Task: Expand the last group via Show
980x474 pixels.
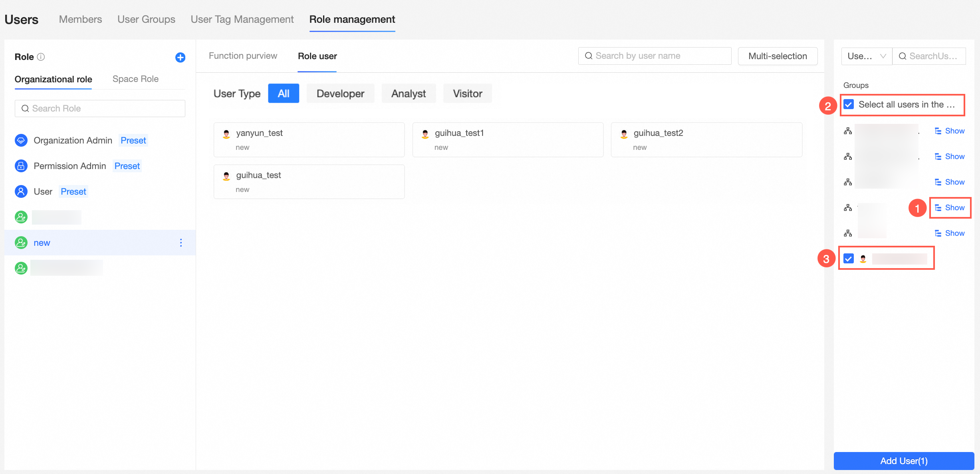Action: (x=950, y=233)
